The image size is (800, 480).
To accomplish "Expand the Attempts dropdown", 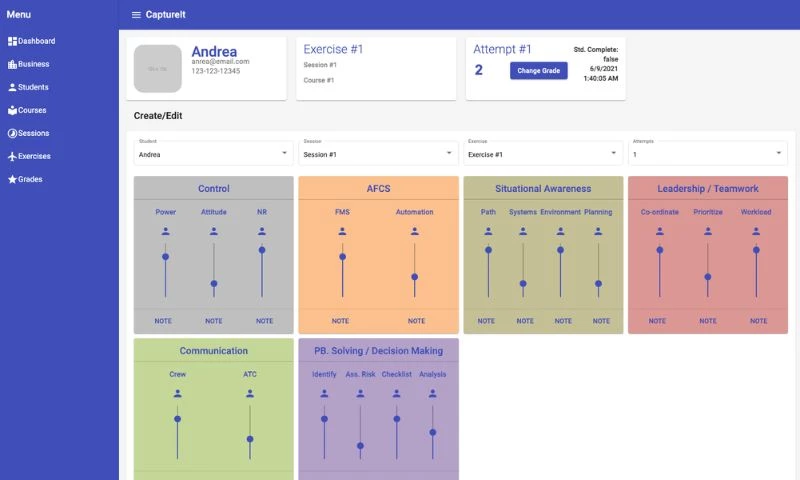I will coord(707,154).
